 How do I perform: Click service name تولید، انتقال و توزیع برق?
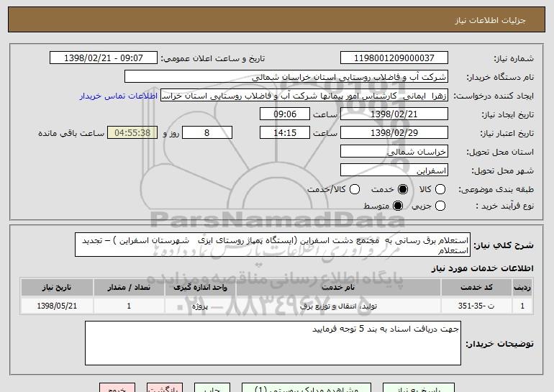tap(338, 306)
